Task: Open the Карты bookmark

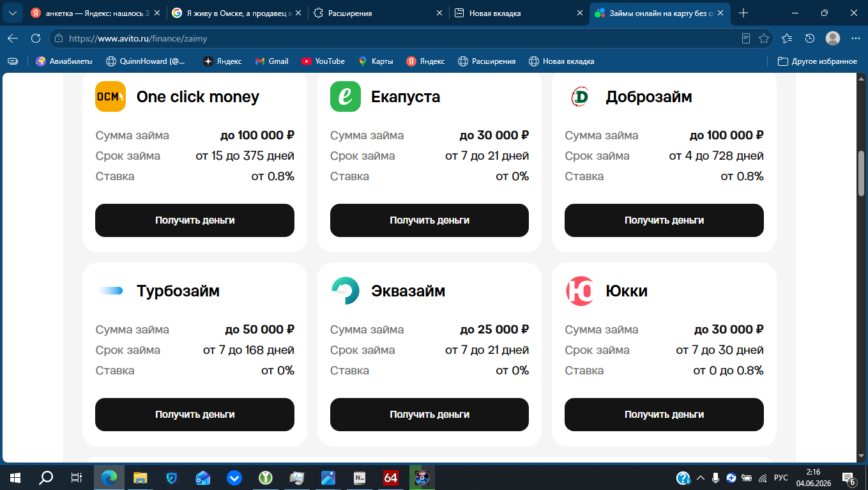Action: coord(376,61)
